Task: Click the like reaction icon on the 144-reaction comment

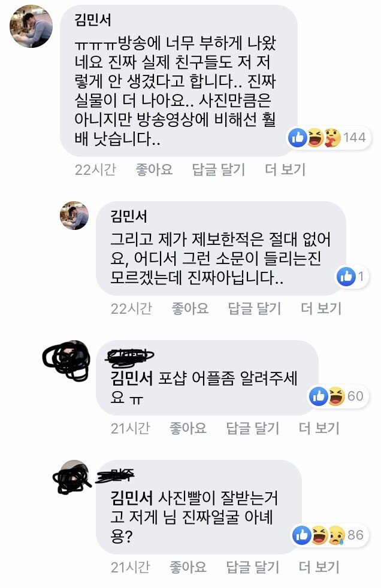Action: pyautogui.click(x=298, y=138)
